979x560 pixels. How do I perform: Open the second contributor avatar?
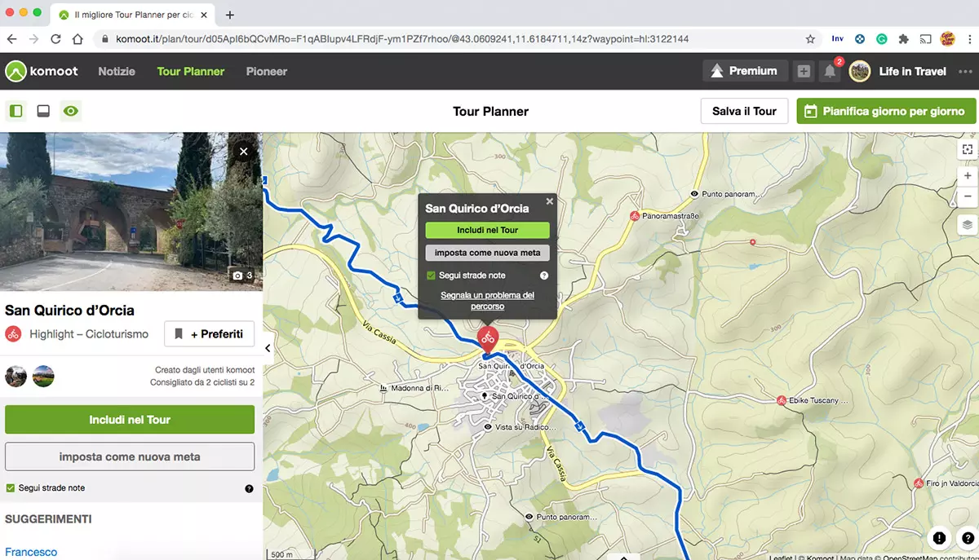tap(43, 376)
